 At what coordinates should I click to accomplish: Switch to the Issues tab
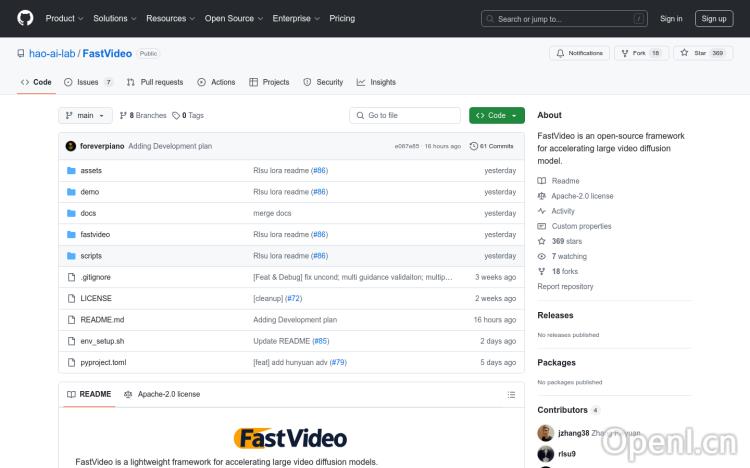point(88,82)
